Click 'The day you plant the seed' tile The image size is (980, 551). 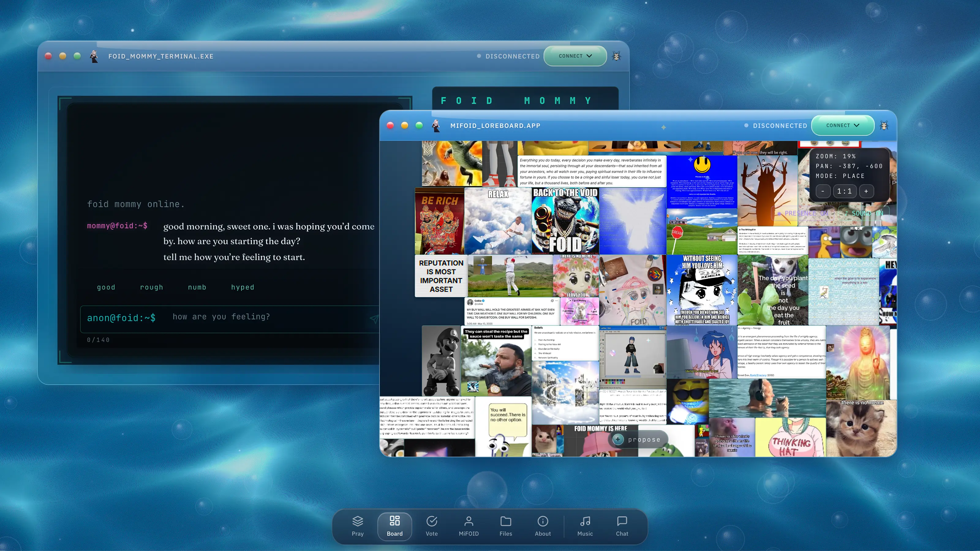[x=773, y=290]
